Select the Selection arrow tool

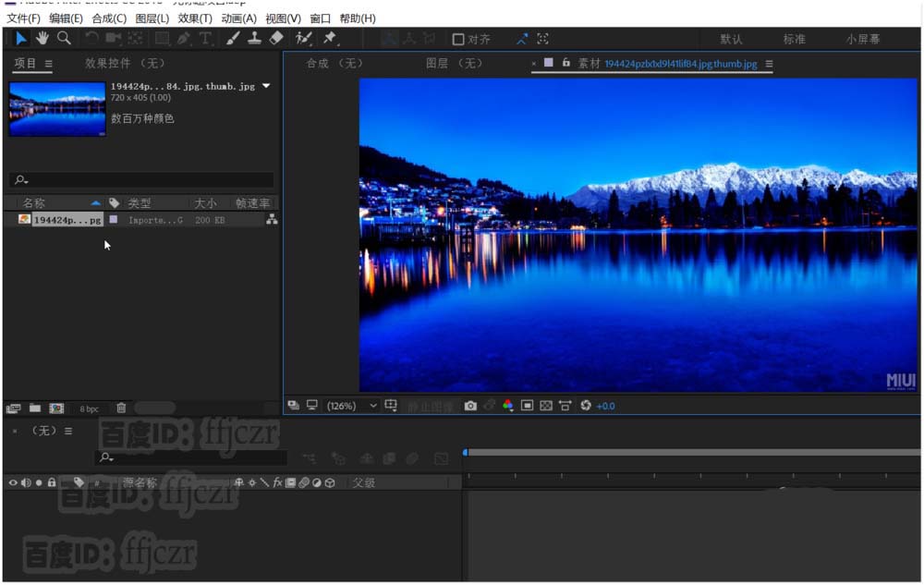click(x=20, y=39)
